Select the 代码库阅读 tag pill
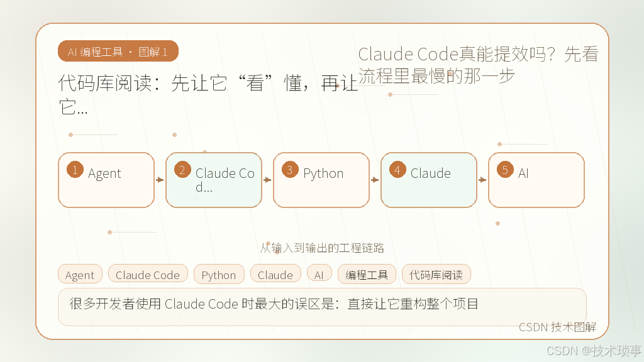 pyautogui.click(x=436, y=274)
